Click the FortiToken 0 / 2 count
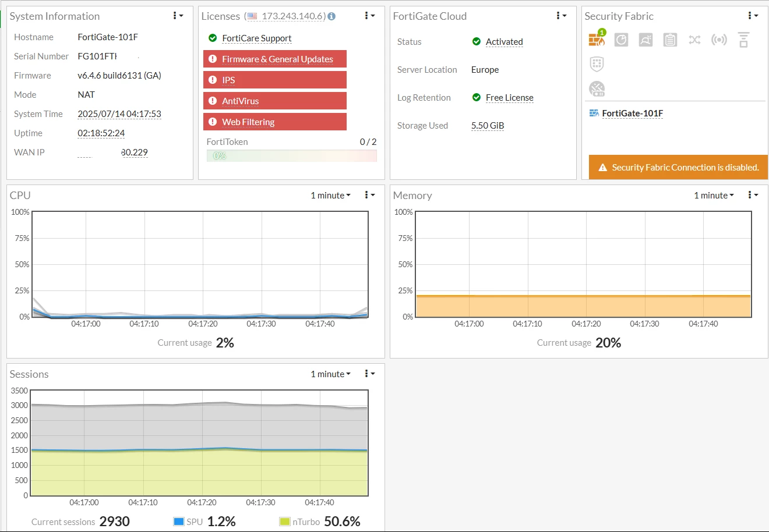This screenshot has height=532, width=769. click(x=368, y=142)
